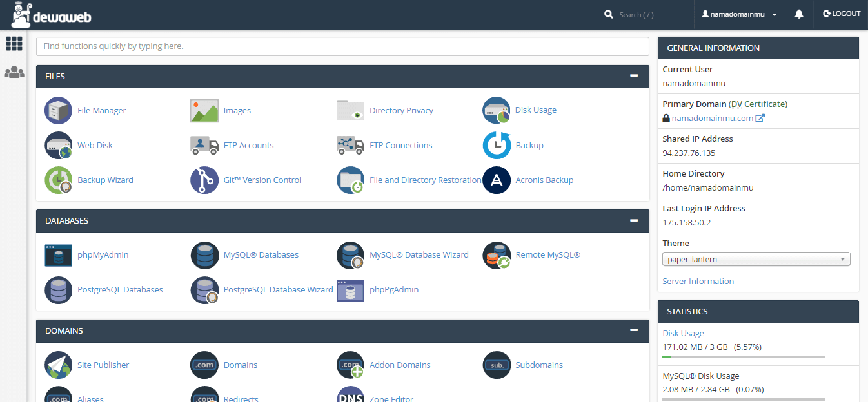Open PostgreSQL Database Wizard icon
Image resolution: width=868 pixels, height=402 pixels.
pos(204,289)
